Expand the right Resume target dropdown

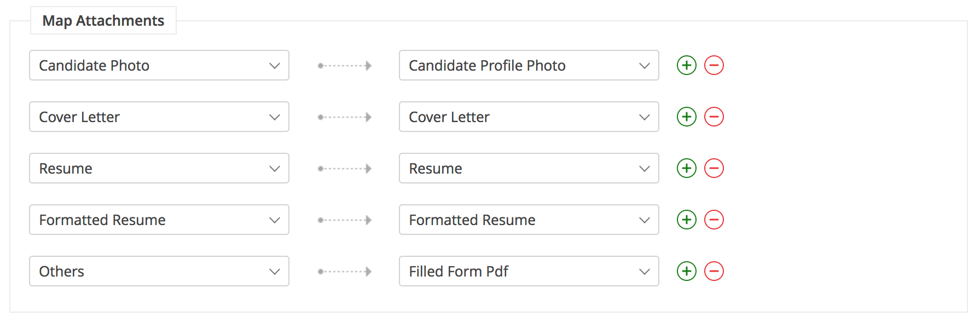tap(529, 168)
